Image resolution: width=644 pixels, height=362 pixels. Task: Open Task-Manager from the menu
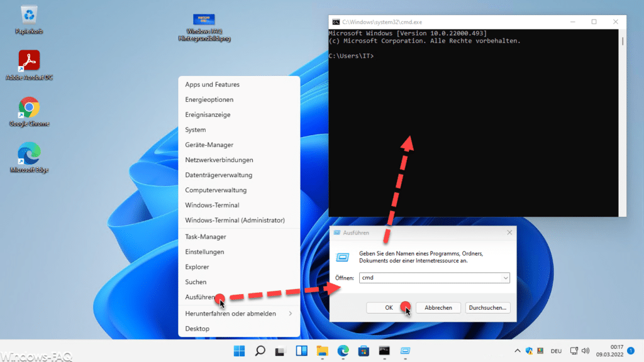click(x=239, y=237)
